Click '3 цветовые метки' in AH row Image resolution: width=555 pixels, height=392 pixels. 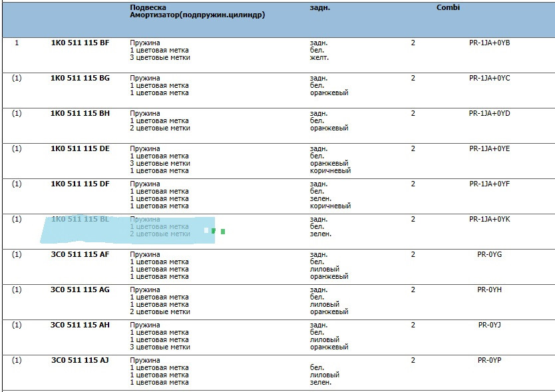pyautogui.click(x=160, y=347)
